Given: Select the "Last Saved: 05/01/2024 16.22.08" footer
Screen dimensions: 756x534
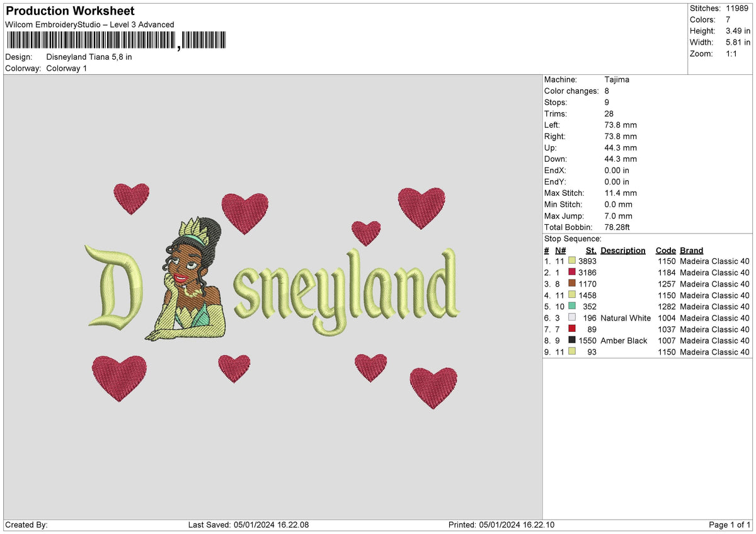Looking at the screenshot, I should pos(249,525).
